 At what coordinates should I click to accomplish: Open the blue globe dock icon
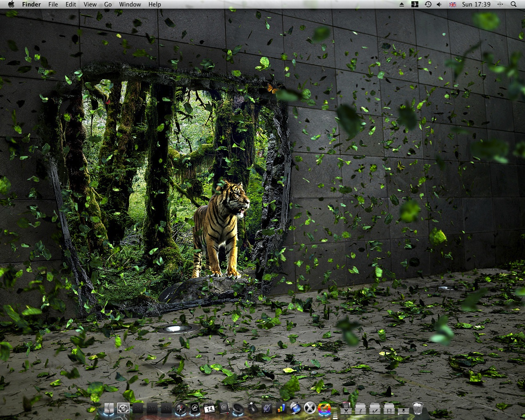point(295,408)
